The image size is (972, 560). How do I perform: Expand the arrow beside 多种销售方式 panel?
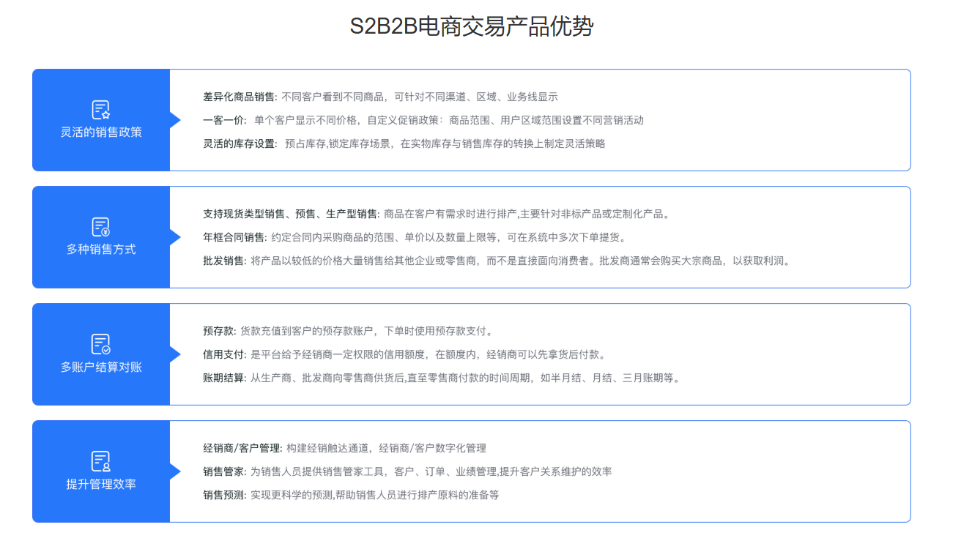click(175, 237)
